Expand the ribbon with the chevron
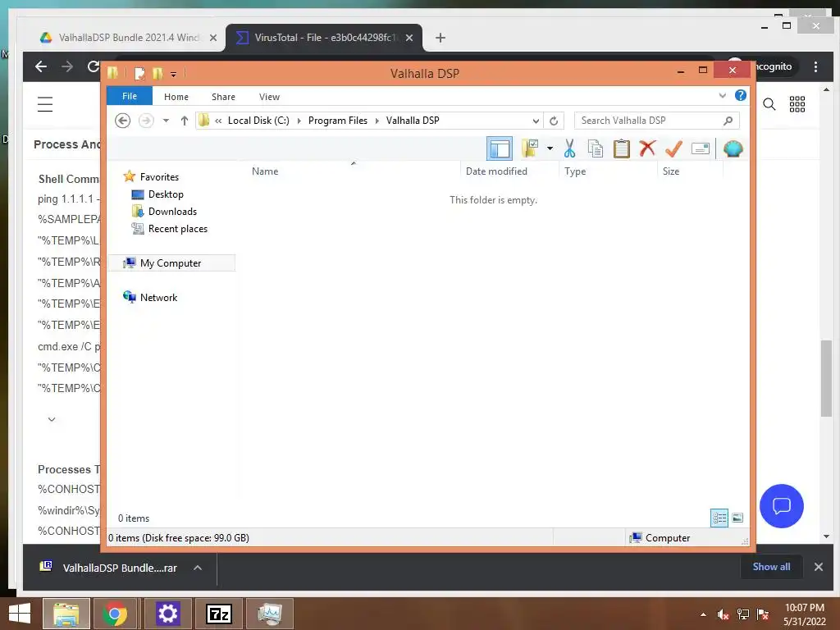 coord(722,95)
